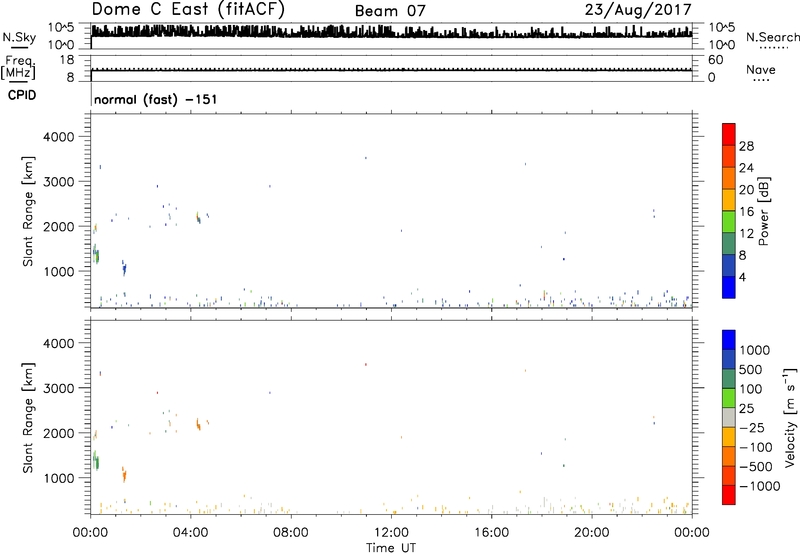Image resolution: width=800 pixels, height=554 pixels.
Task: Click the green echo cluster near 1400 km, power panel
Action: click(95, 254)
